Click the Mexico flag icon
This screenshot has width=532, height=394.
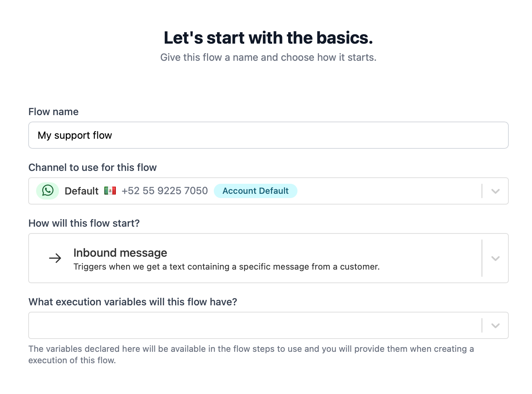110,191
